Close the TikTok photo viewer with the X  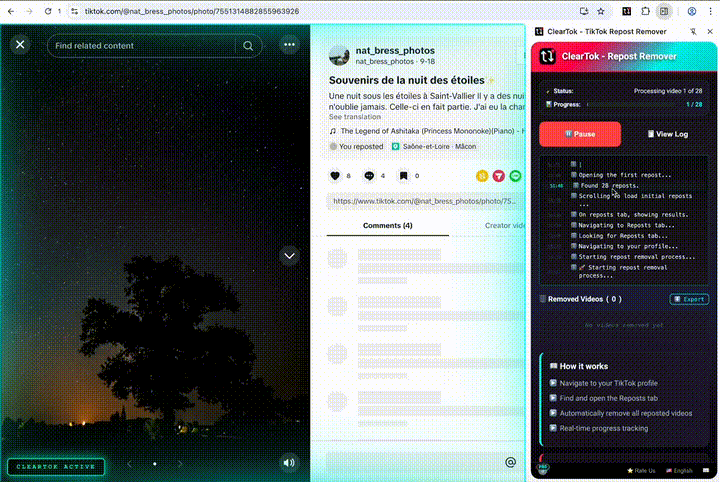click(20, 45)
